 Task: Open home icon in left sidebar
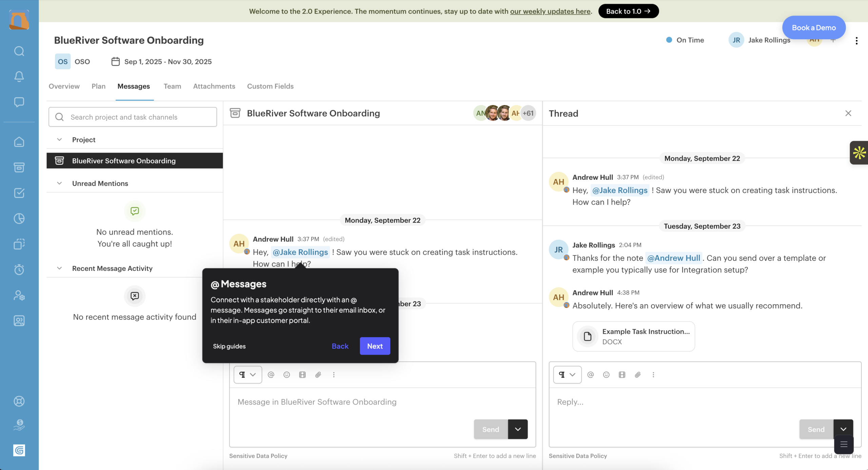pos(19,142)
